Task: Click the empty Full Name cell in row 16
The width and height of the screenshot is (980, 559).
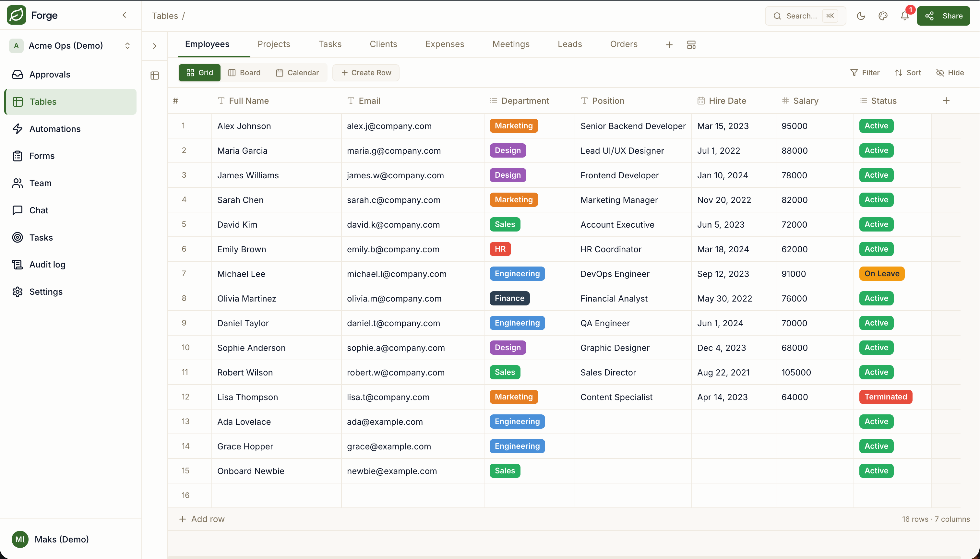Action: click(x=276, y=495)
